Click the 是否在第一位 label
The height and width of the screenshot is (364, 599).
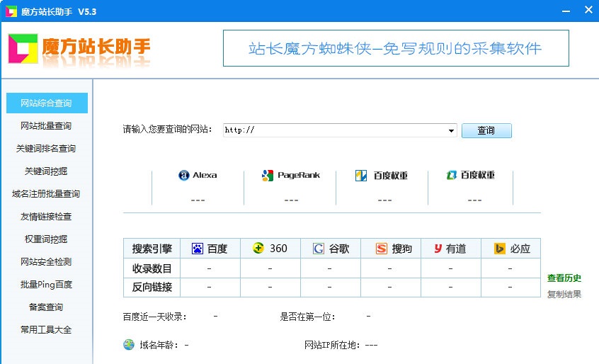click(307, 317)
